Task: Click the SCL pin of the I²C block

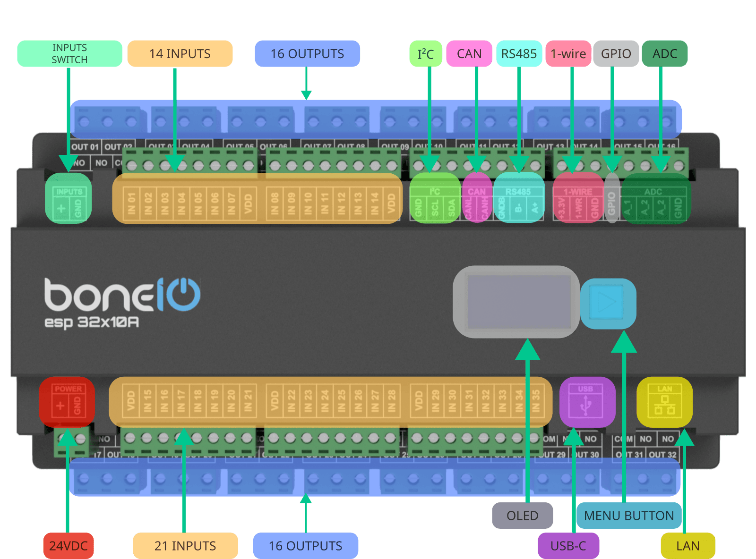Action: [435, 208]
